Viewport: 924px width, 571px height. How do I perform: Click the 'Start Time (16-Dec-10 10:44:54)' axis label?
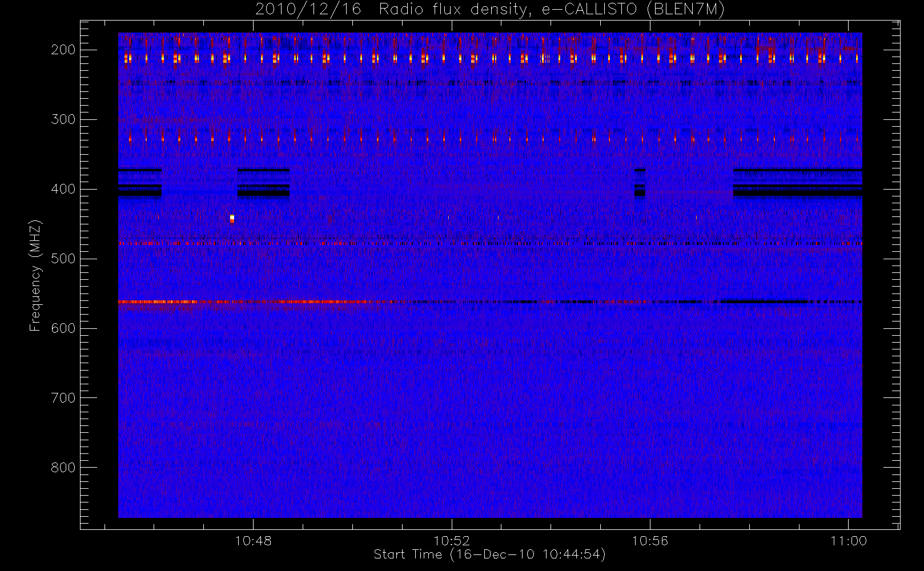pos(489,554)
